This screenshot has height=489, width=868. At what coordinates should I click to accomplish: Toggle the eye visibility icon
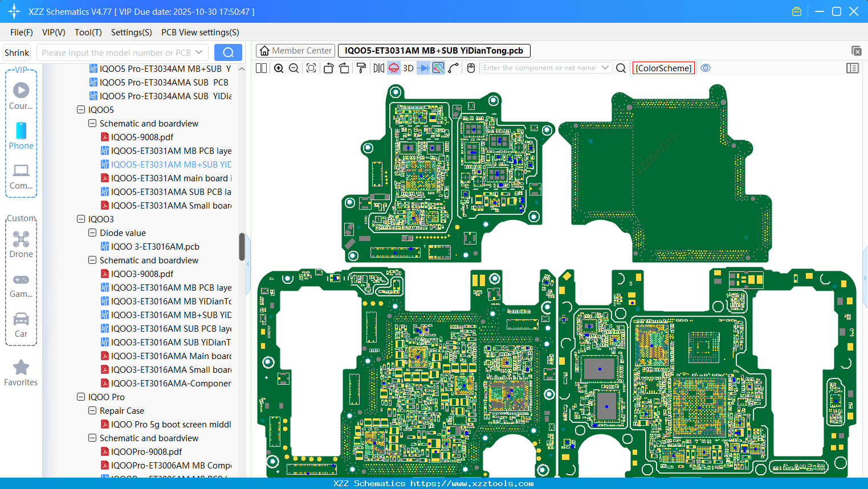point(706,68)
